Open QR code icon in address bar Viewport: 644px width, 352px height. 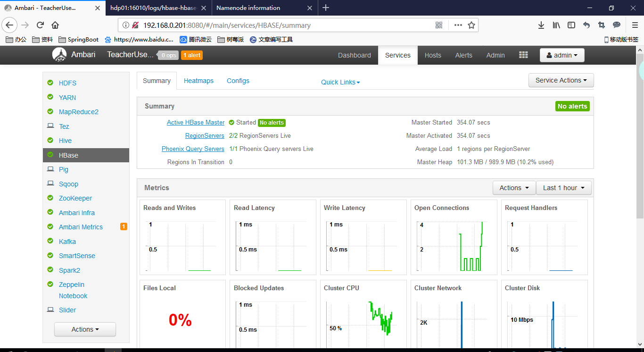(439, 25)
